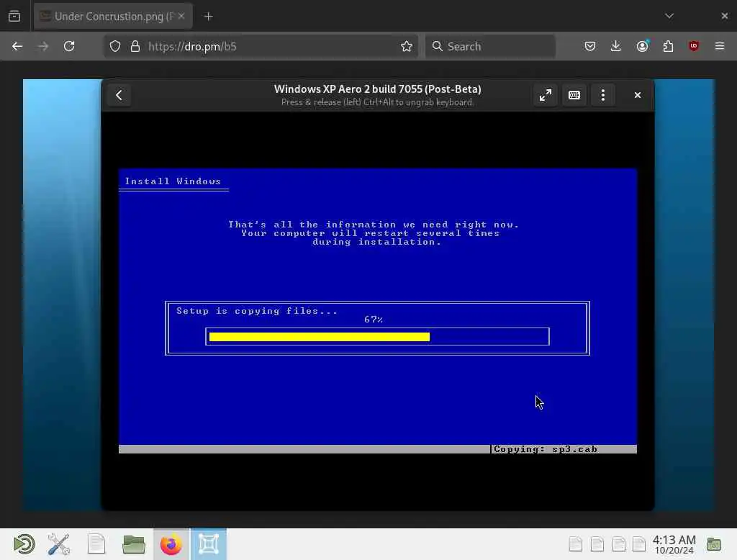Switch to Firefox in the taskbar
Screen dimensions: 737x560
tap(171, 544)
